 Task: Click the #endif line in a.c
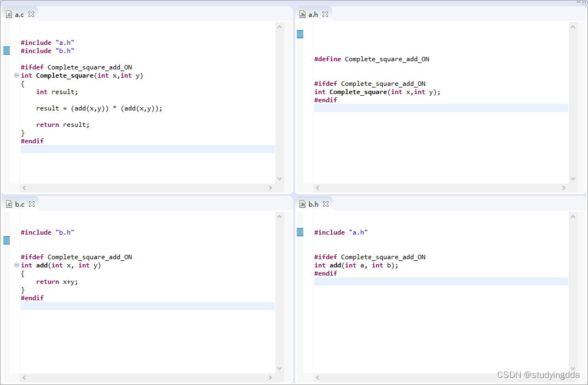click(x=32, y=141)
